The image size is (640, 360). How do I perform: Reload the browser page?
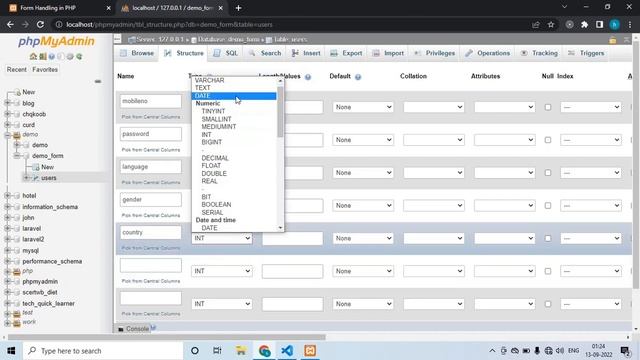click(x=40, y=24)
